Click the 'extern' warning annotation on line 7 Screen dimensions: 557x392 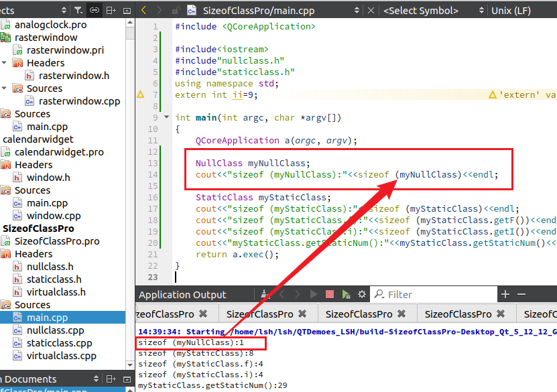522,94
